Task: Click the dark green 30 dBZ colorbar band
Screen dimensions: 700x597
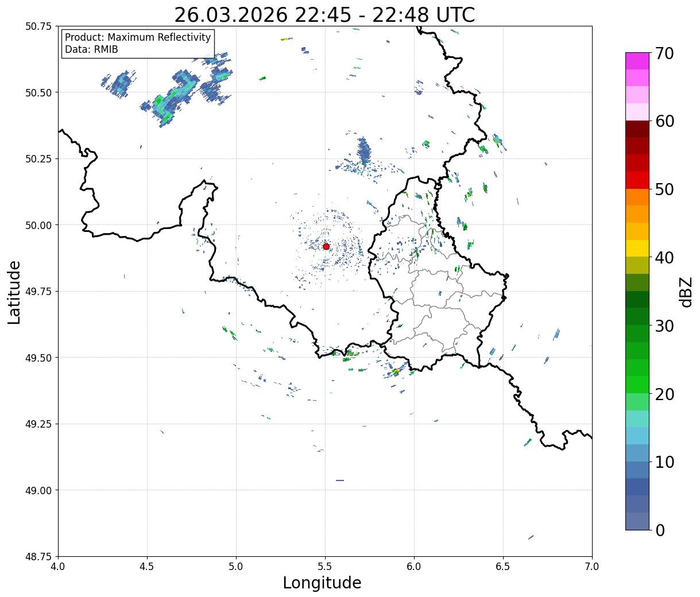Action: (637, 316)
